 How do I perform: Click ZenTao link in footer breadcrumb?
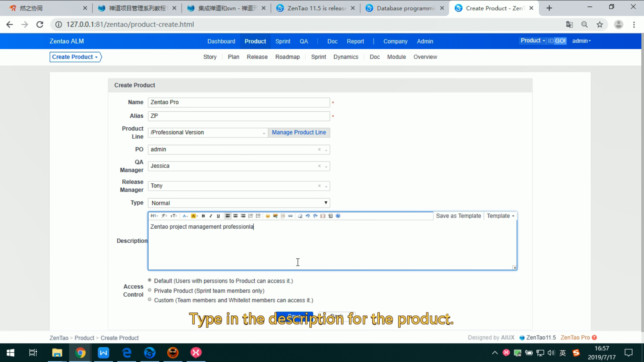click(59, 338)
